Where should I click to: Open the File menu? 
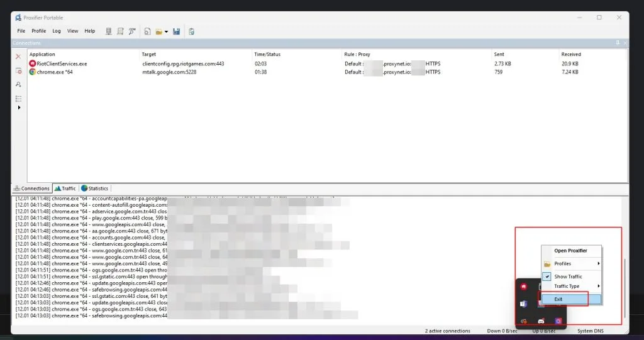pyautogui.click(x=21, y=31)
